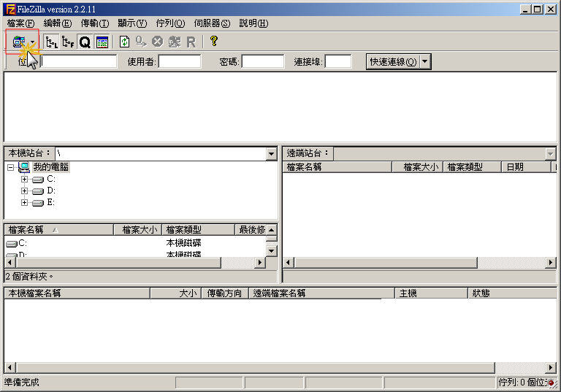Click queue pane scroll right arrow

click(551, 367)
